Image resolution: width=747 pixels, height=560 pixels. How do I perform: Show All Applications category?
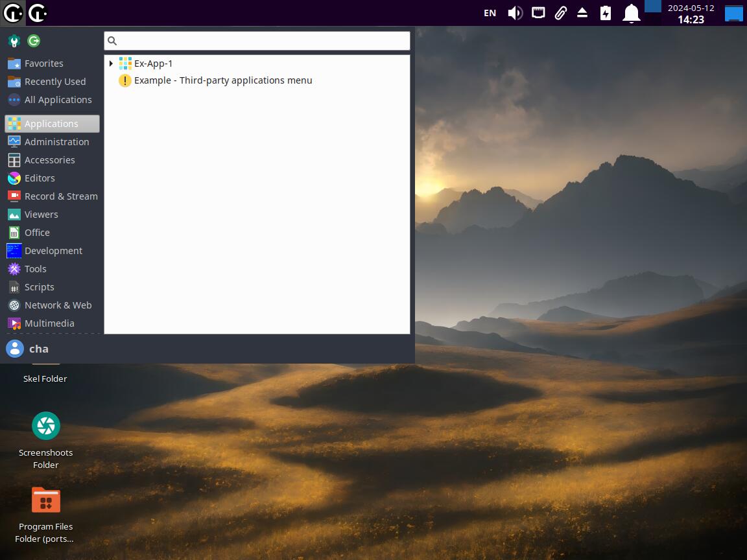coord(52,100)
